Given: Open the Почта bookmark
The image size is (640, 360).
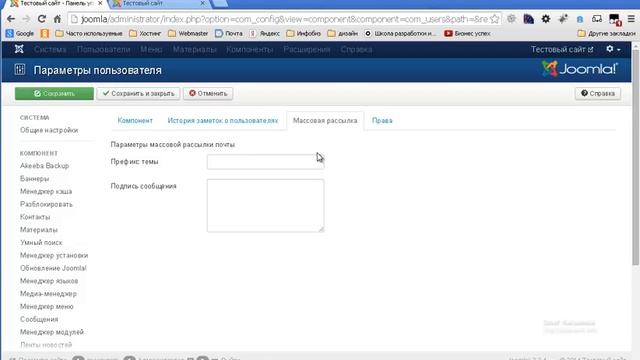Looking at the screenshot, I should [x=229, y=33].
